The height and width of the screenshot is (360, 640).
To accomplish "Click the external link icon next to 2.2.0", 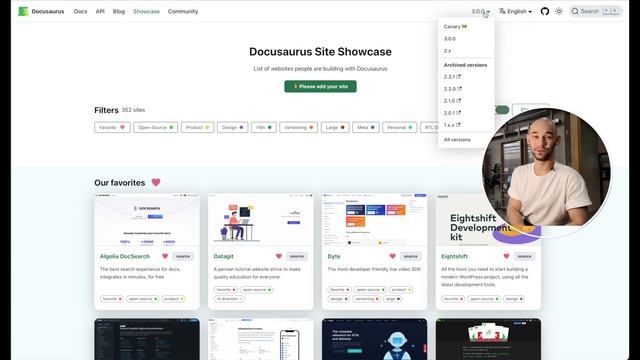I will 459,89.
